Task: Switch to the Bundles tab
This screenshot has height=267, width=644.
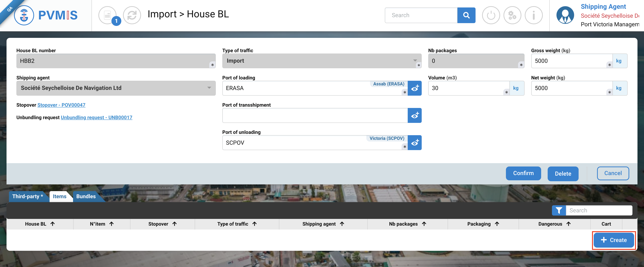Action: (x=86, y=197)
